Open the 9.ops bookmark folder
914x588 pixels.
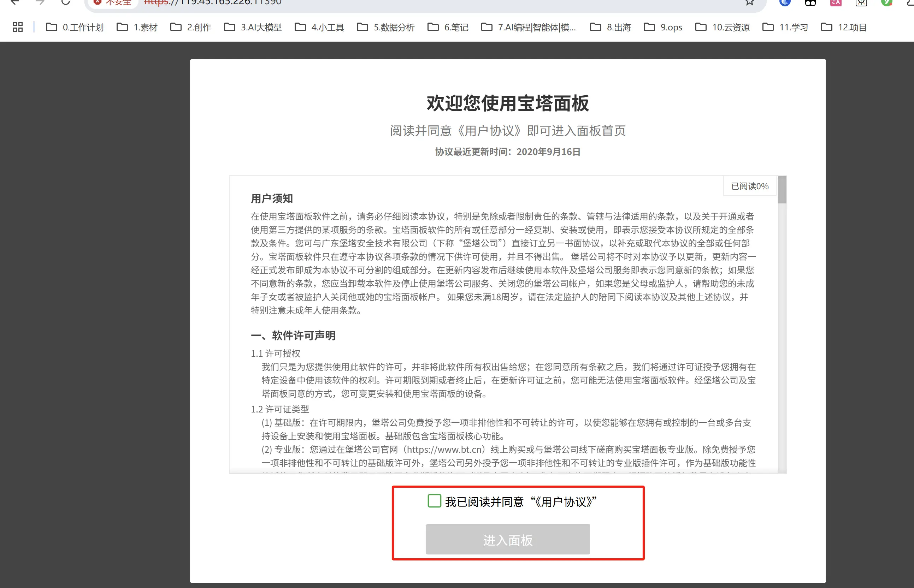click(663, 28)
